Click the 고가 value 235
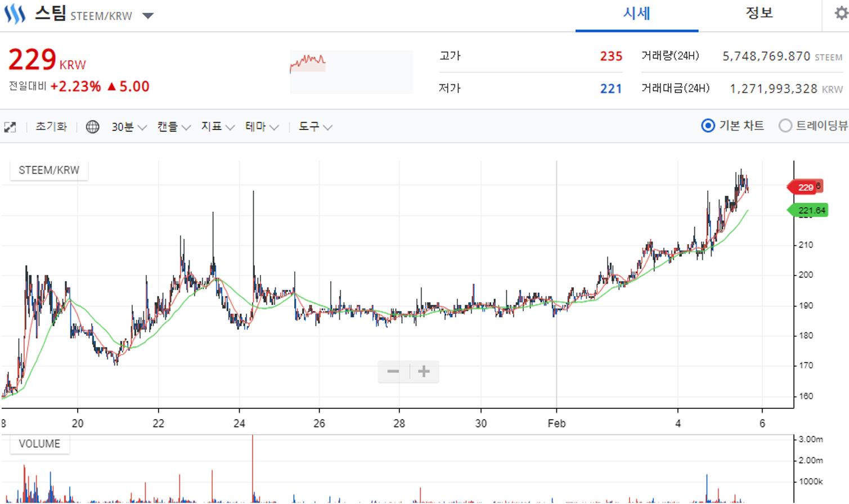This screenshot has height=504, width=849. pos(611,56)
